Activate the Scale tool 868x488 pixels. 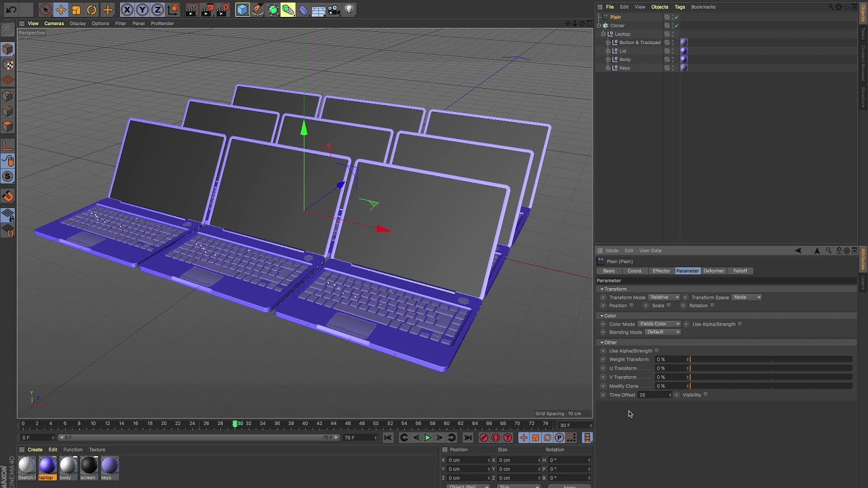pyautogui.click(x=76, y=9)
